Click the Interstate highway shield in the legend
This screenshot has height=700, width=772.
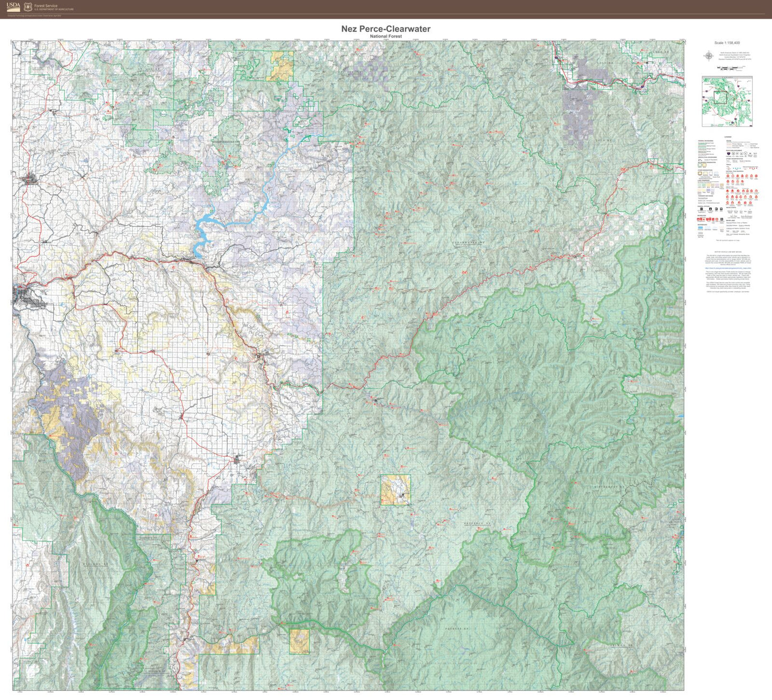[x=728, y=153]
